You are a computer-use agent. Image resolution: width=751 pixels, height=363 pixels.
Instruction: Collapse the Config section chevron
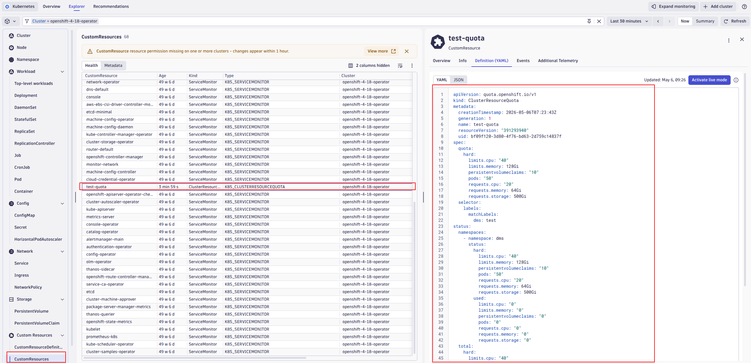pos(62,204)
